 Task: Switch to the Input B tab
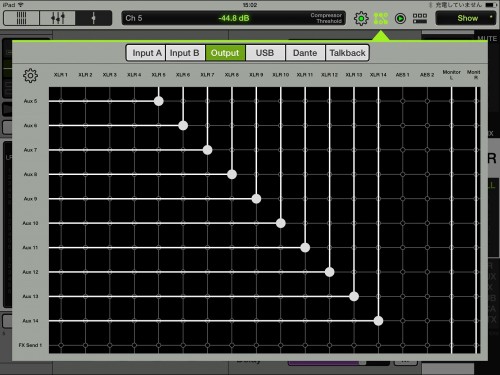pyautogui.click(x=185, y=53)
